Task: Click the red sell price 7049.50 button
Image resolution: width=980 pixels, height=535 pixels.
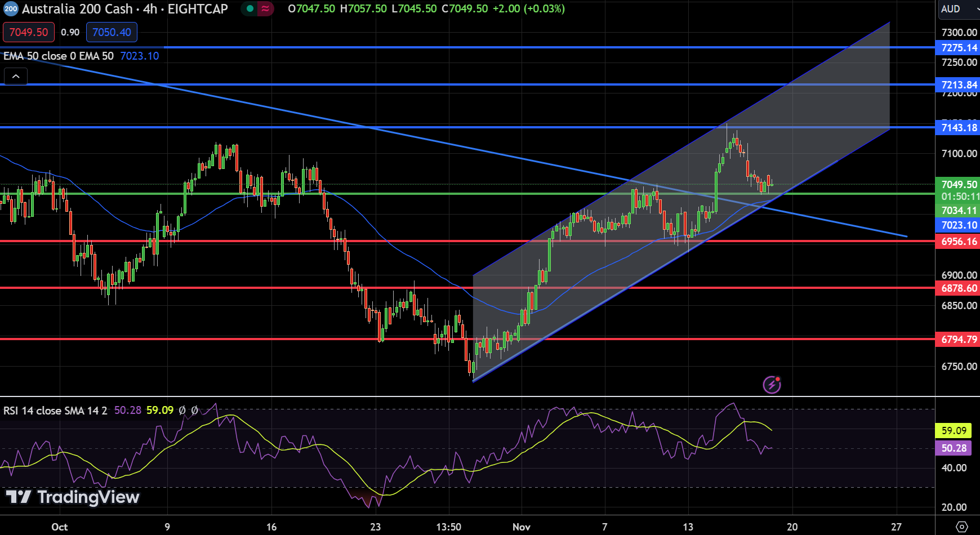Action: pos(29,32)
